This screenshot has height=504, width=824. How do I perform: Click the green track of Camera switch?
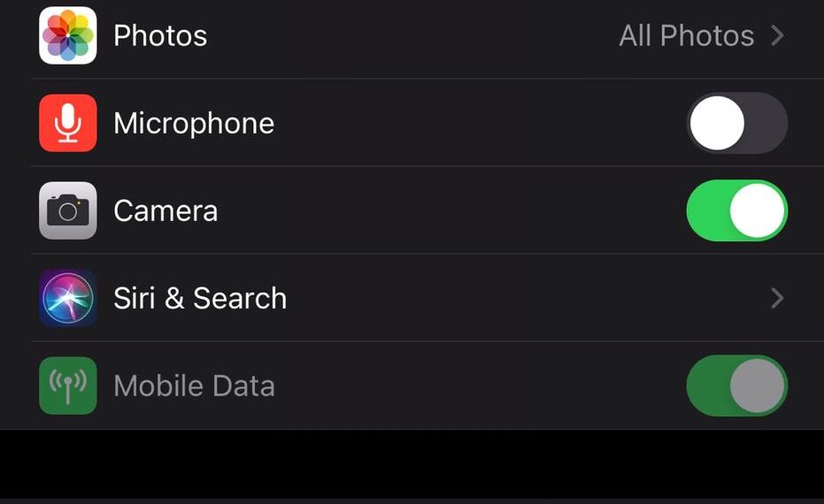(706, 210)
